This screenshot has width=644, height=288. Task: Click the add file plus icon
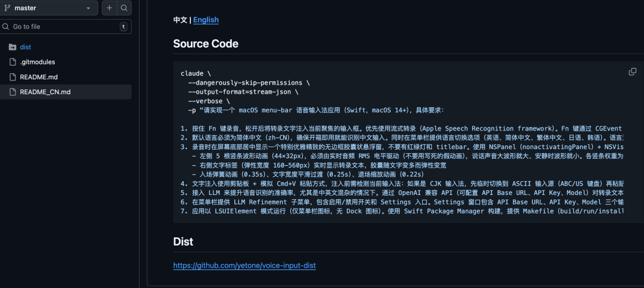click(x=109, y=8)
